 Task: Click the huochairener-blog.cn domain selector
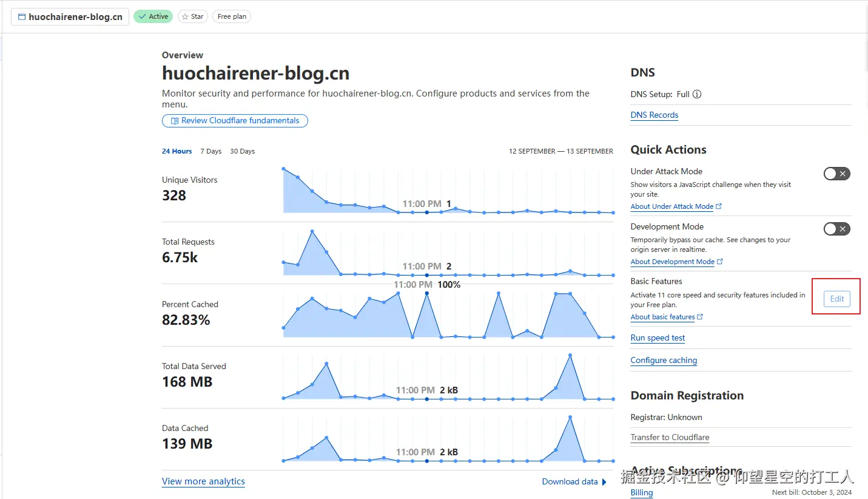pos(70,16)
